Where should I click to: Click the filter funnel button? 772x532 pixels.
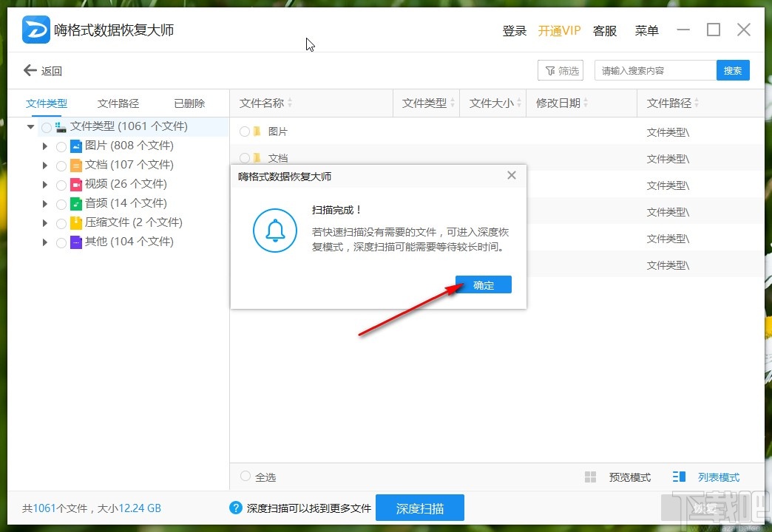coord(561,70)
